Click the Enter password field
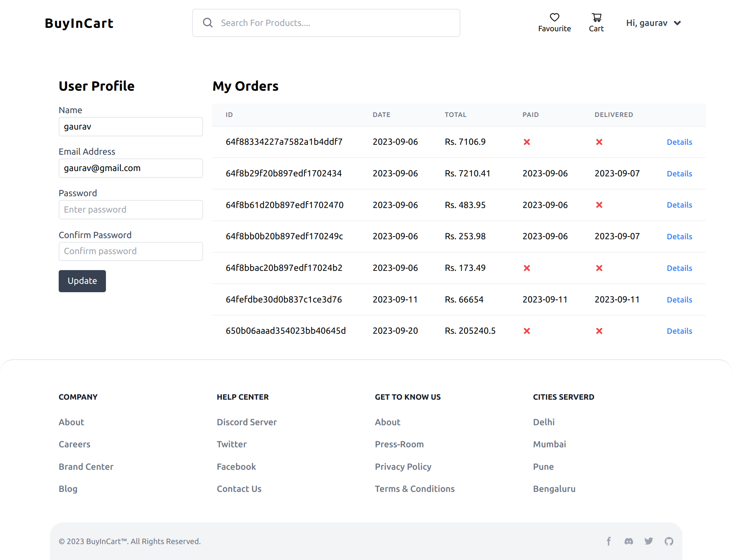Viewport: 732px width, 560px height. pos(131,210)
